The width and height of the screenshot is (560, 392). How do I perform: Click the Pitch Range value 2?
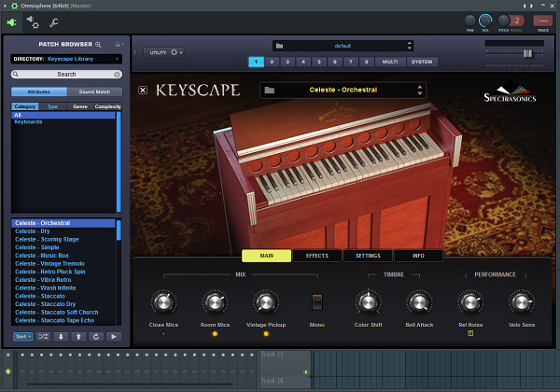pos(517,21)
